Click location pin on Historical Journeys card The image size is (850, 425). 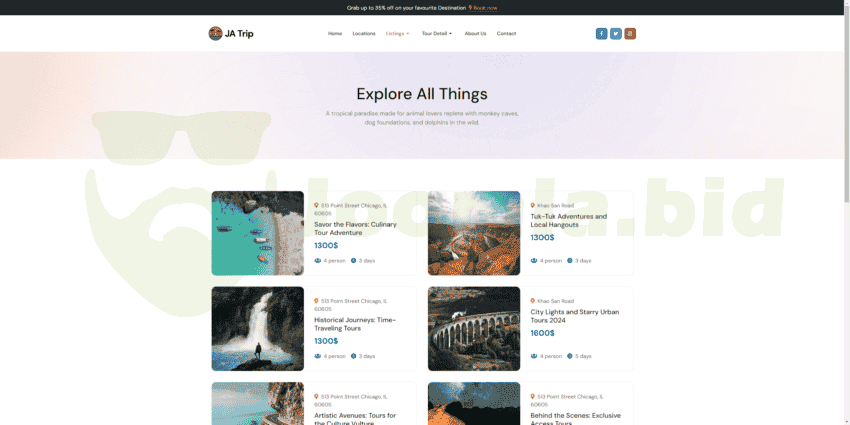point(316,301)
